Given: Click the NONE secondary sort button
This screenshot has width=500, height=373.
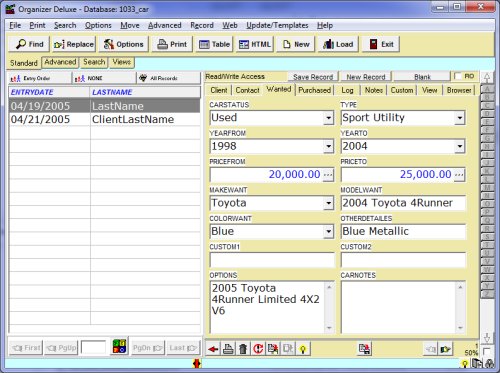Looking at the screenshot, I should click(105, 78).
